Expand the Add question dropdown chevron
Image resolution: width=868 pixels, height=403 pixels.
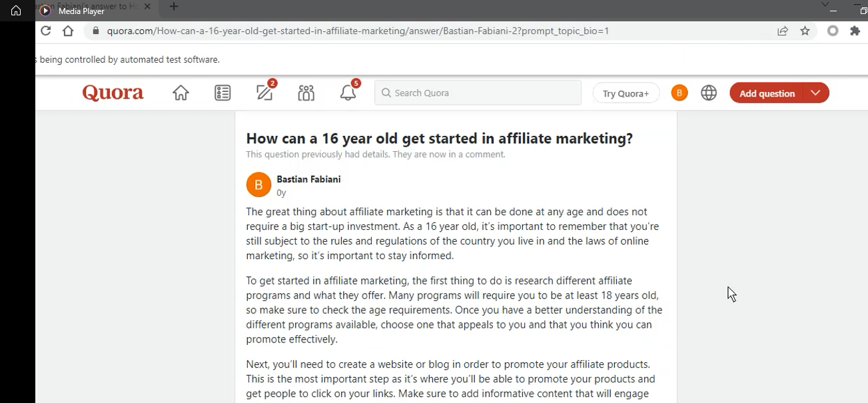(816, 93)
